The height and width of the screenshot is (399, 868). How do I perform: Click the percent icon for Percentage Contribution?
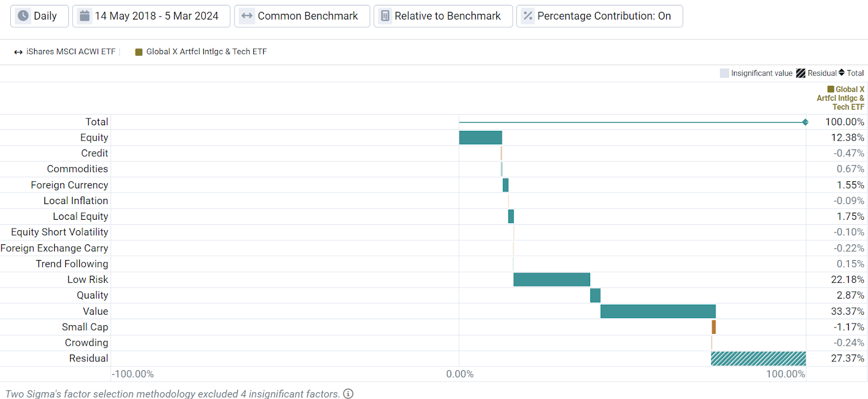coord(528,16)
